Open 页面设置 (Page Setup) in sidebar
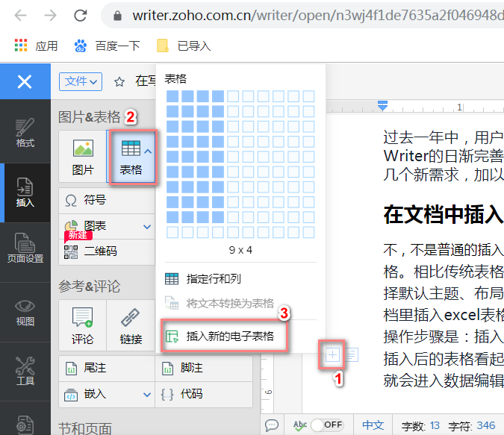The width and height of the screenshot is (504, 435). [x=25, y=248]
